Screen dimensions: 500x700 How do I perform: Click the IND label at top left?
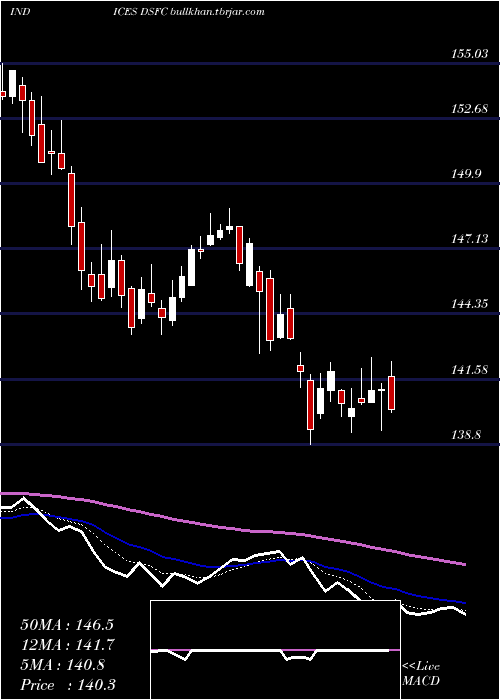[x=20, y=12]
